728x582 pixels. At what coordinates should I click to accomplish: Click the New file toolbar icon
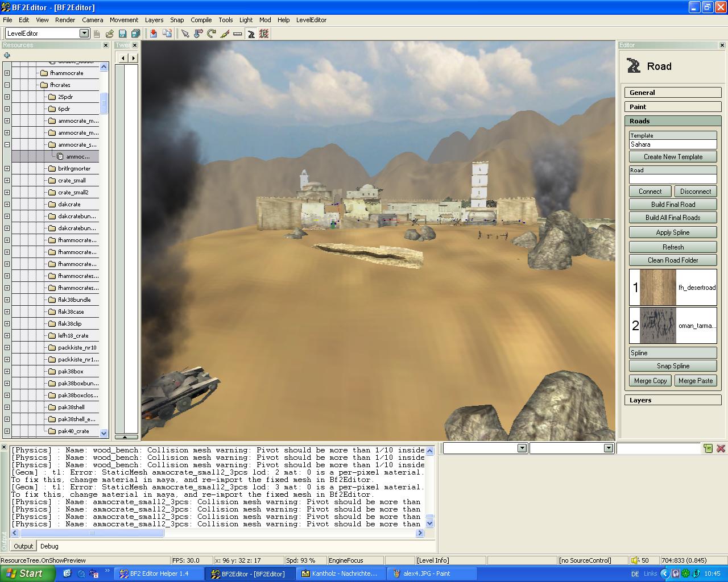tap(97, 34)
